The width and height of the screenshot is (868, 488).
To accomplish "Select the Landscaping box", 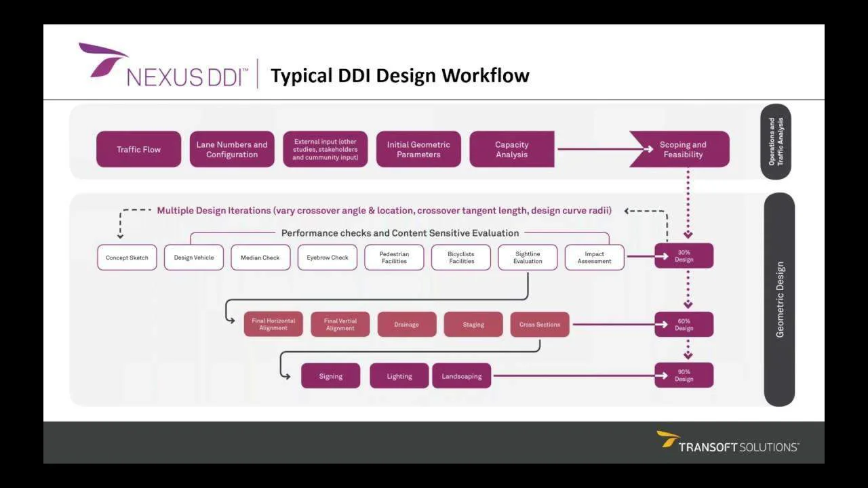I will click(462, 376).
